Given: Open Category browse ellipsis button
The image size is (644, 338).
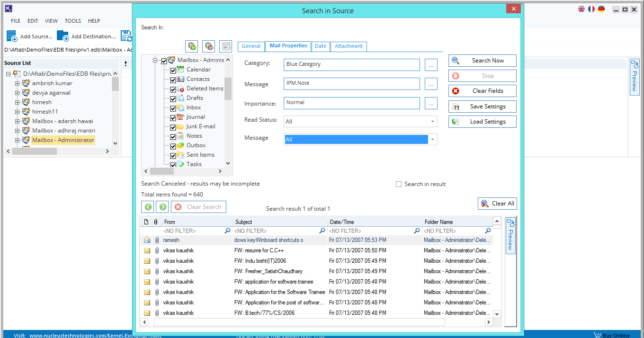Looking at the screenshot, I should tap(431, 65).
